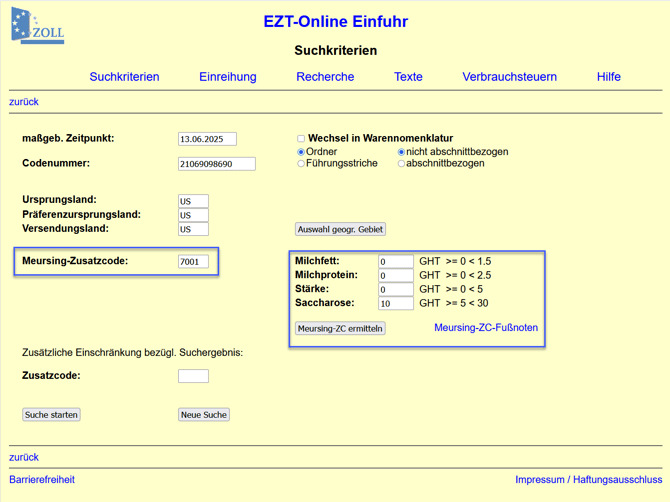This screenshot has height=502, width=670.
Task: Focus the Ursprungsland input field
Action: click(x=193, y=201)
